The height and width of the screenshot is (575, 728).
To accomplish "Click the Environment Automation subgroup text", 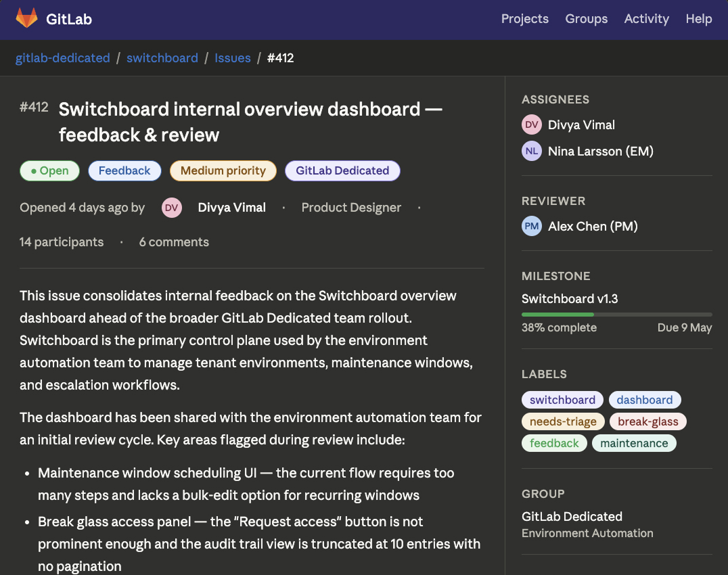I will pyautogui.click(x=587, y=533).
